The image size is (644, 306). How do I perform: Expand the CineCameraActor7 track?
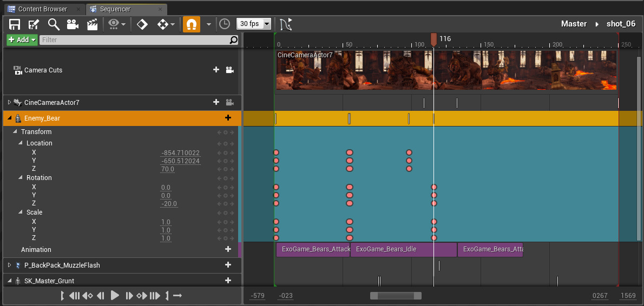[9, 102]
